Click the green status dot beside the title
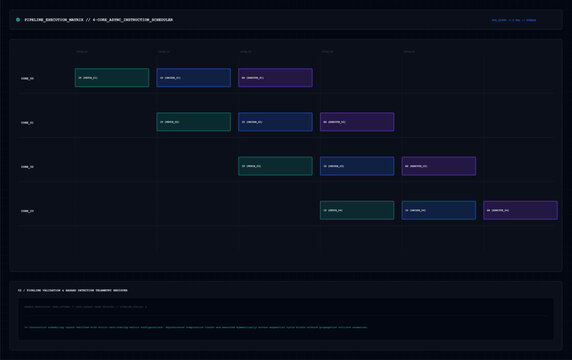The image size is (572, 360). (18, 20)
